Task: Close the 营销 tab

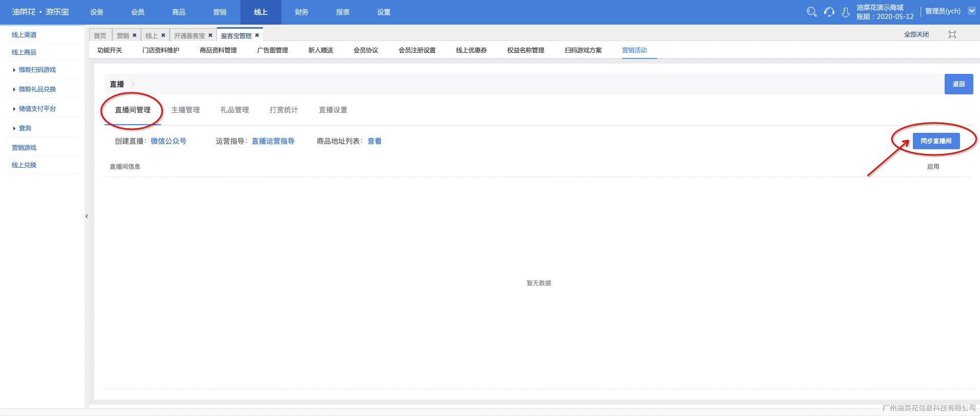Action: pos(134,35)
